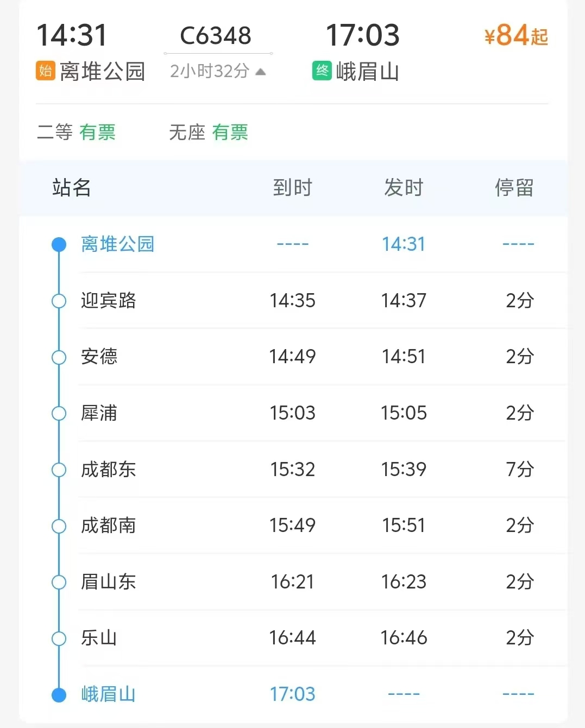Click the filled dot for 峨眉山 stop
The image size is (585, 728).
[59, 694]
